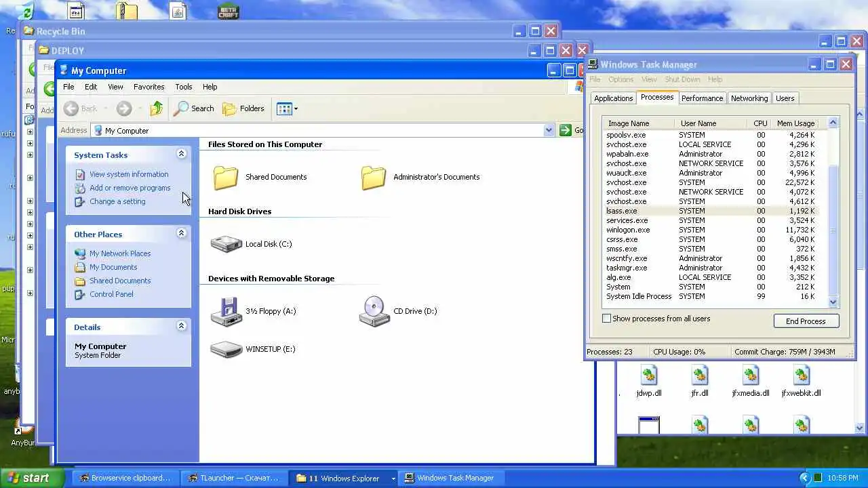868x488 pixels.
Task: Click the Add or remove programs link
Action: pyautogui.click(x=130, y=188)
